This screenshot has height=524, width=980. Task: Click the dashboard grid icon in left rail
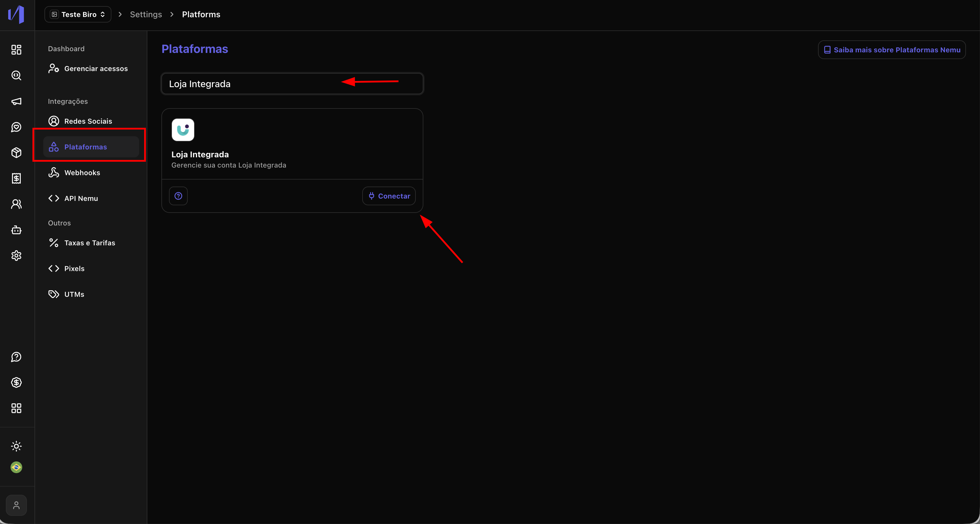click(16, 50)
